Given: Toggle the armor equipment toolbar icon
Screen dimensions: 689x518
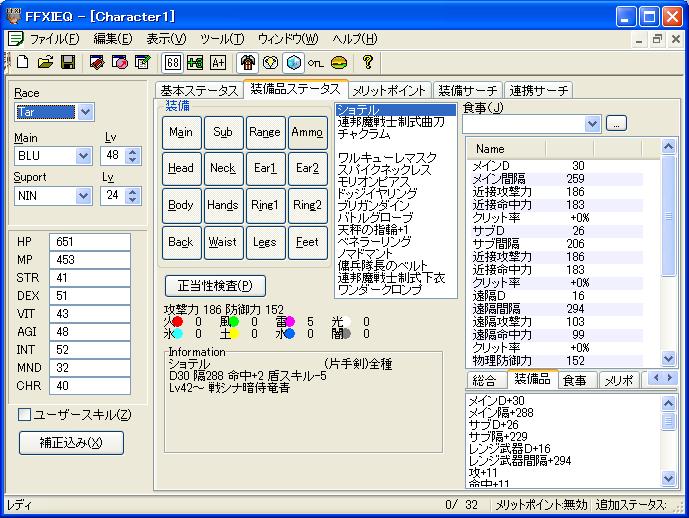Looking at the screenshot, I should 248,63.
